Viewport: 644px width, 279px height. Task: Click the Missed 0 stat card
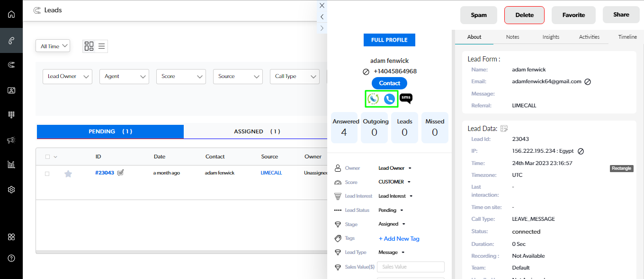coord(435,128)
